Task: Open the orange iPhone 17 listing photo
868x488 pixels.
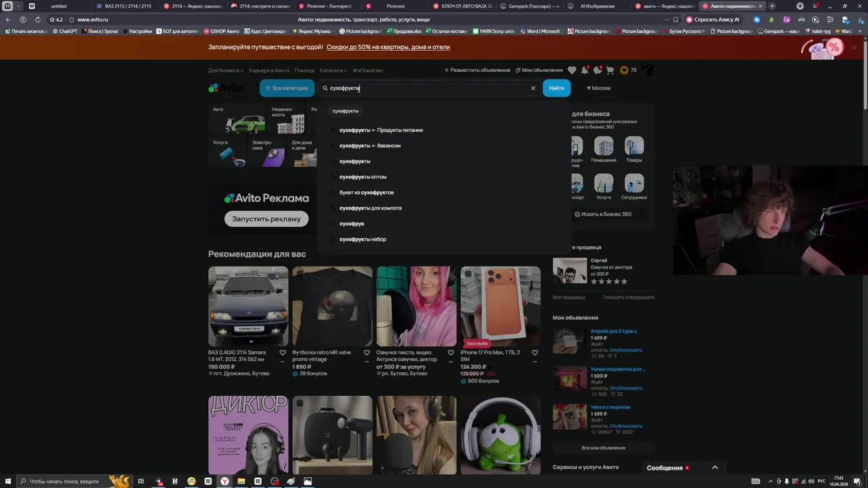Action: tap(500, 306)
